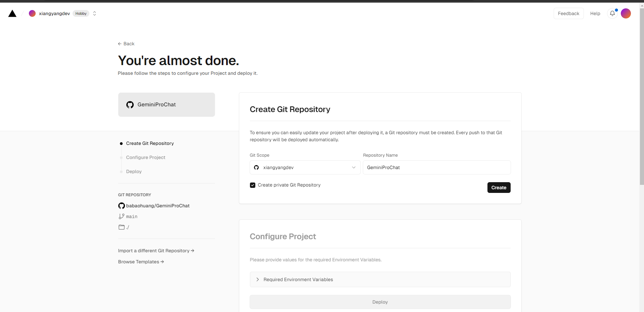
Task: Open the Browse Templates link
Action: (x=141, y=262)
